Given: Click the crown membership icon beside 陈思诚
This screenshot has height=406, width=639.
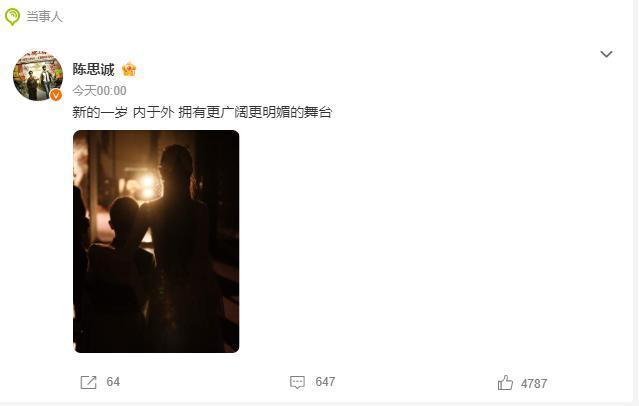Looking at the screenshot, I should (129, 69).
